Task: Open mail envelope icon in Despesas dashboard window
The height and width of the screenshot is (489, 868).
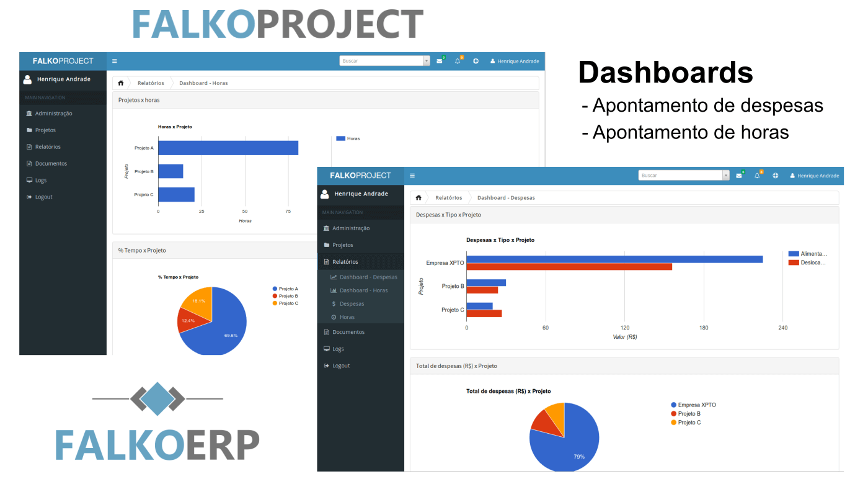Action: tap(739, 176)
